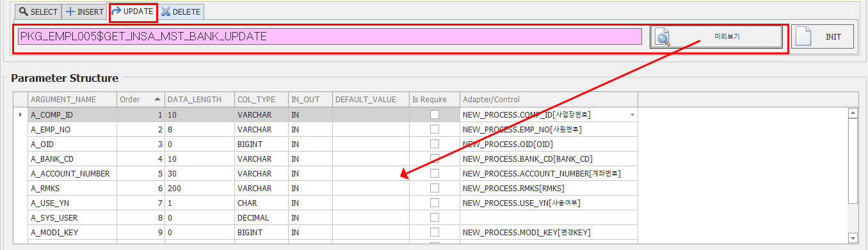Click the Is Require column header
The image size is (868, 250).
[435, 100]
